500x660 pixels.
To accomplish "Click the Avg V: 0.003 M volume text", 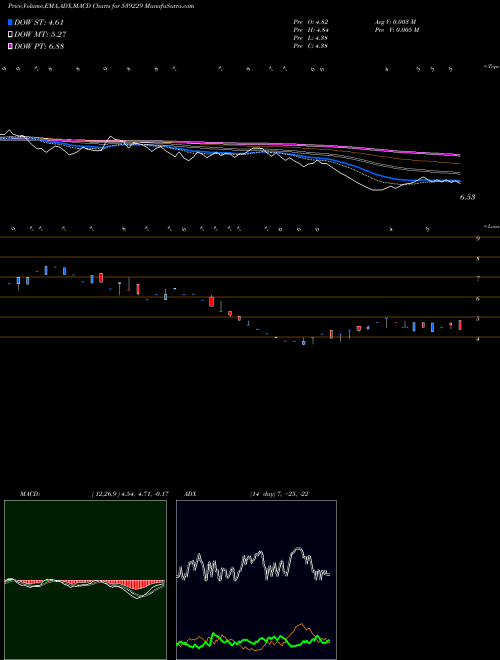I will pos(395,21).
